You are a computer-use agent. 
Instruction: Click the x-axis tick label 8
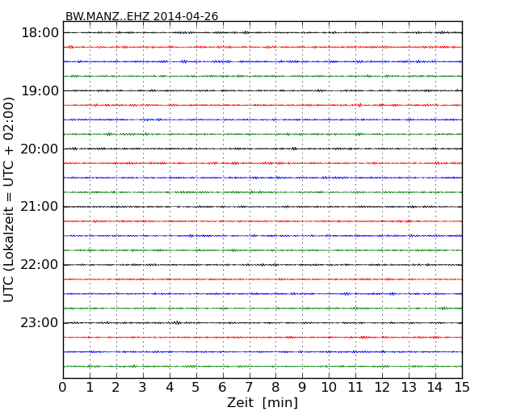(275, 388)
